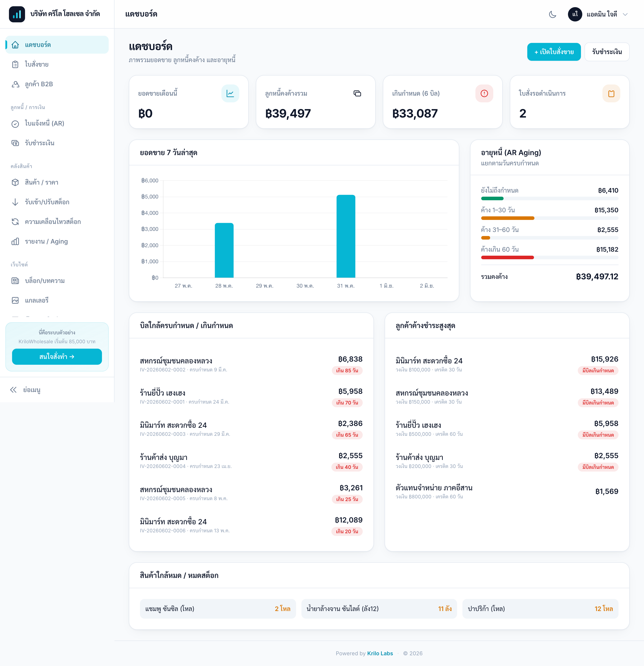Open the ลูกค้า B2B customers page

click(x=57, y=84)
